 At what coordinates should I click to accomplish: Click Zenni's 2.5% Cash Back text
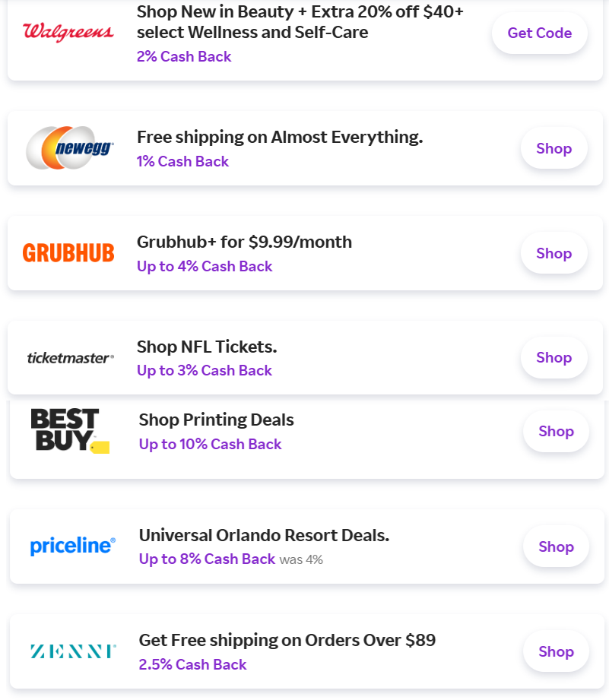192,664
